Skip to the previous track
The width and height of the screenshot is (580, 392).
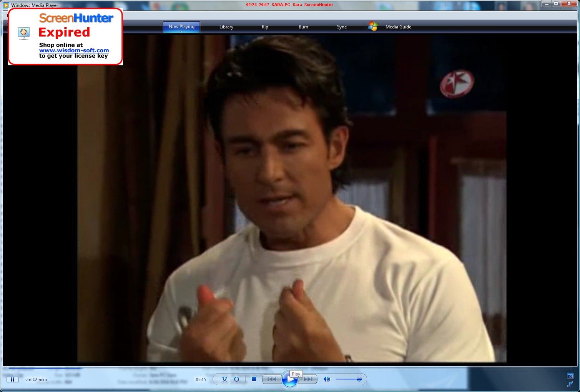(271, 379)
